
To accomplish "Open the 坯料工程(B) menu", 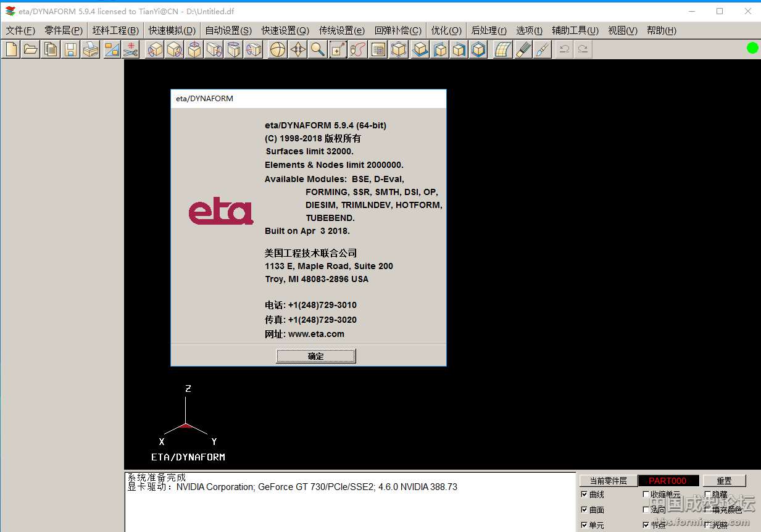I will (x=115, y=30).
